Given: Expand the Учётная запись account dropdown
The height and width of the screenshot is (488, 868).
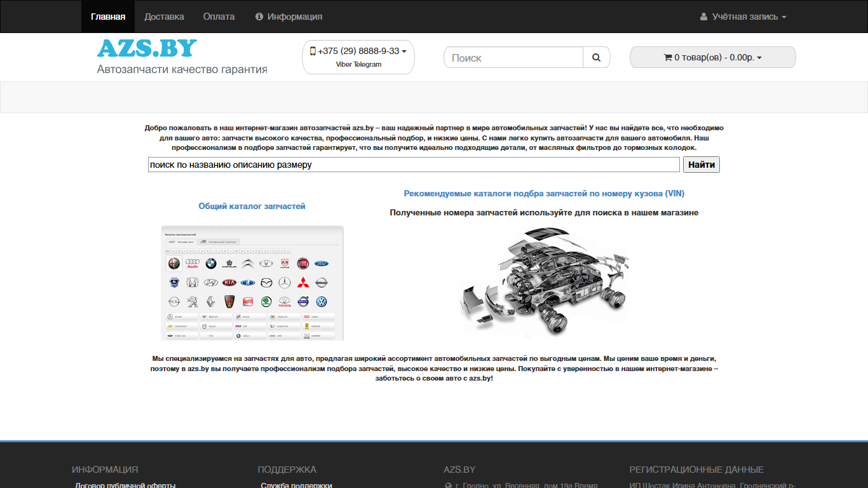Looking at the screenshot, I should coord(743,17).
